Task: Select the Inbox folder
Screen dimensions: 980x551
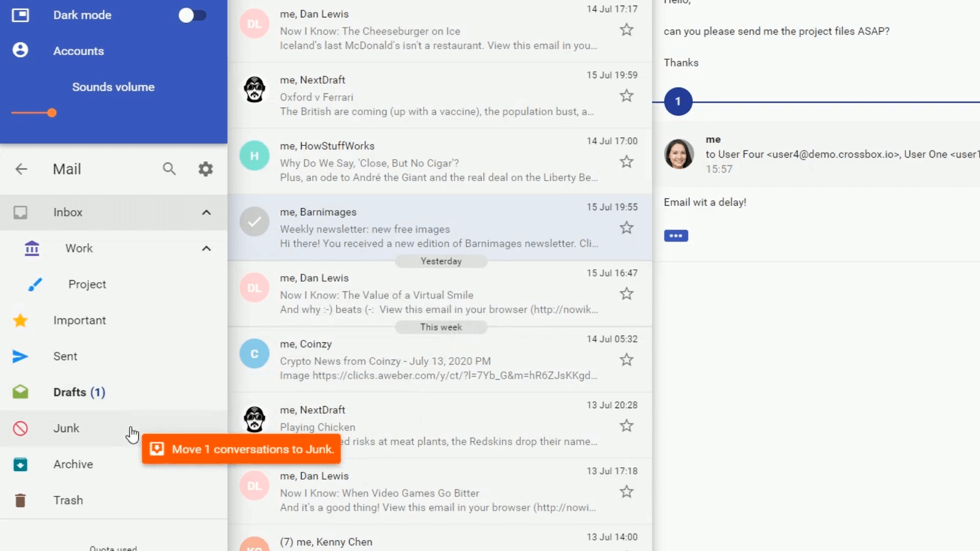Action: (113, 212)
